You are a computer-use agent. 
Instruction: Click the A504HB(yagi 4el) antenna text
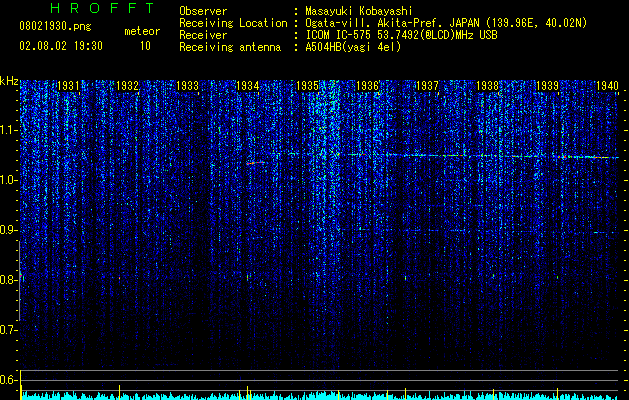coord(353,47)
